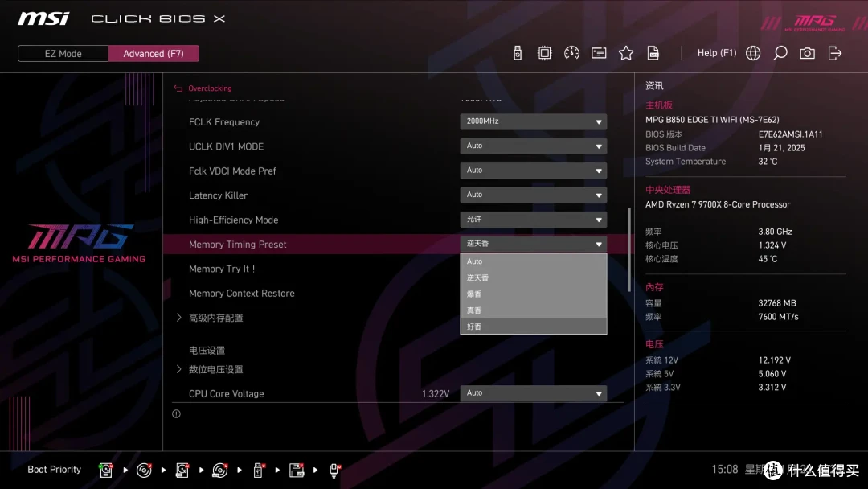Viewport: 868px width, 489px height.
Task: Click the hardware info card icon
Action: 599,53
